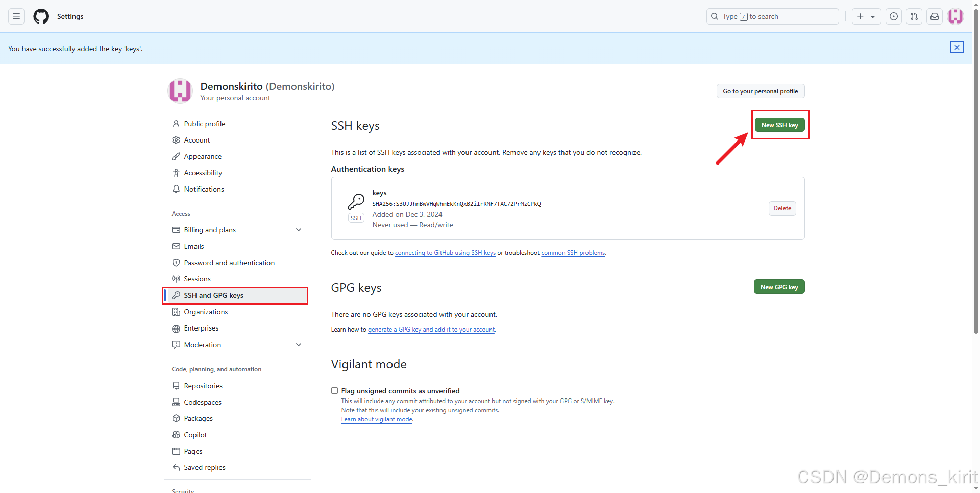Delete the SSH key named keys

point(782,208)
